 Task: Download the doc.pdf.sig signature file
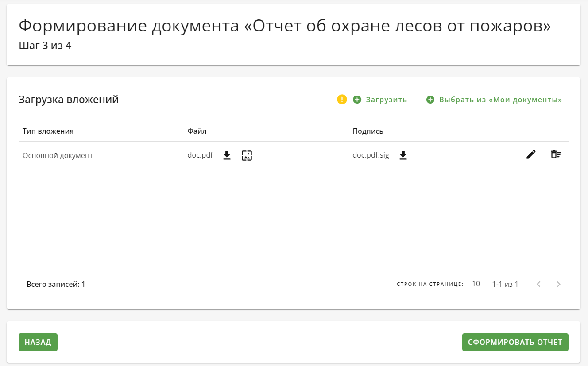pyautogui.click(x=403, y=155)
